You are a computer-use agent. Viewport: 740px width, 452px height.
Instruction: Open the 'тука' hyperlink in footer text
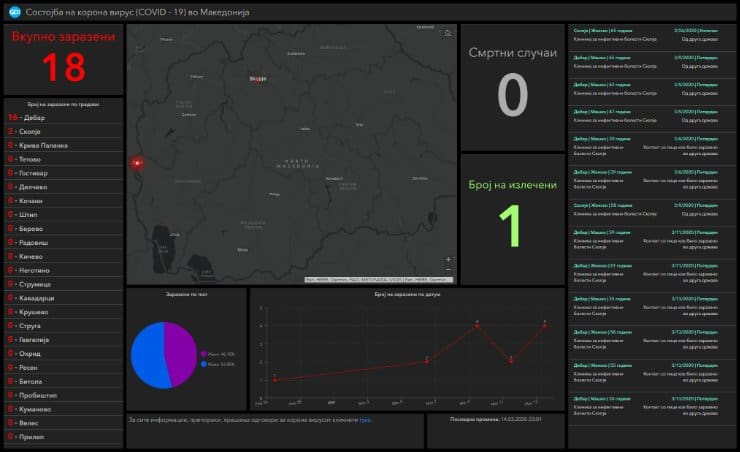(365, 419)
